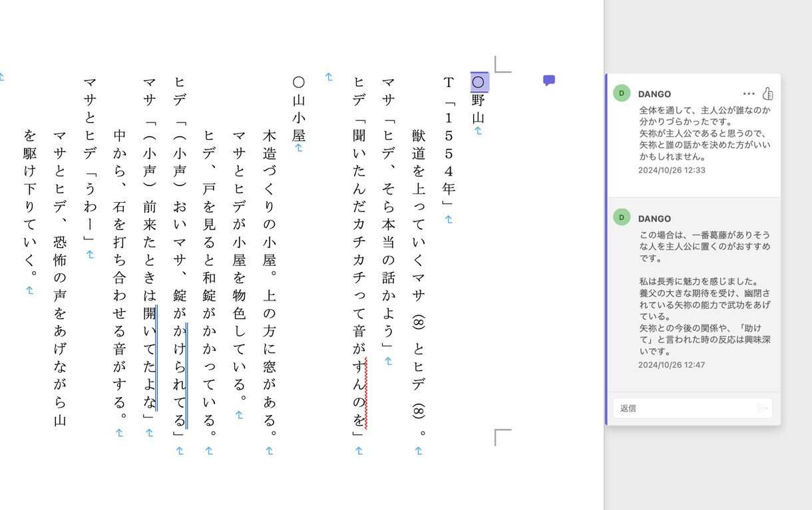Click DANGO's avatar on the second comment

[x=622, y=217]
